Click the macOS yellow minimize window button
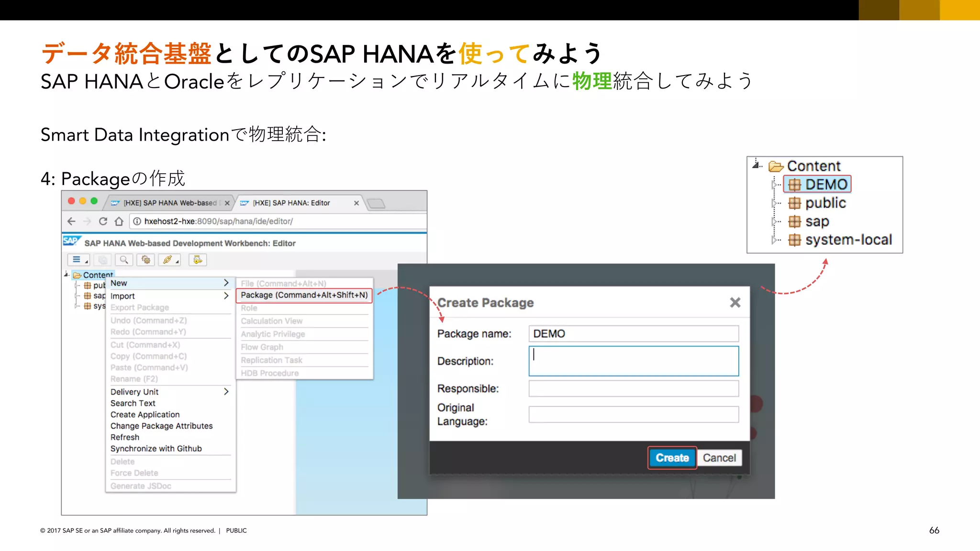The width and height of the screenshot is (980, 551). pyautogui.click(x=83, y=201)
